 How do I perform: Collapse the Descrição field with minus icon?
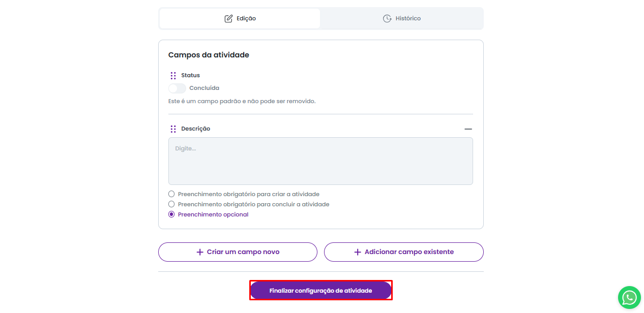(x=468, y=129)
